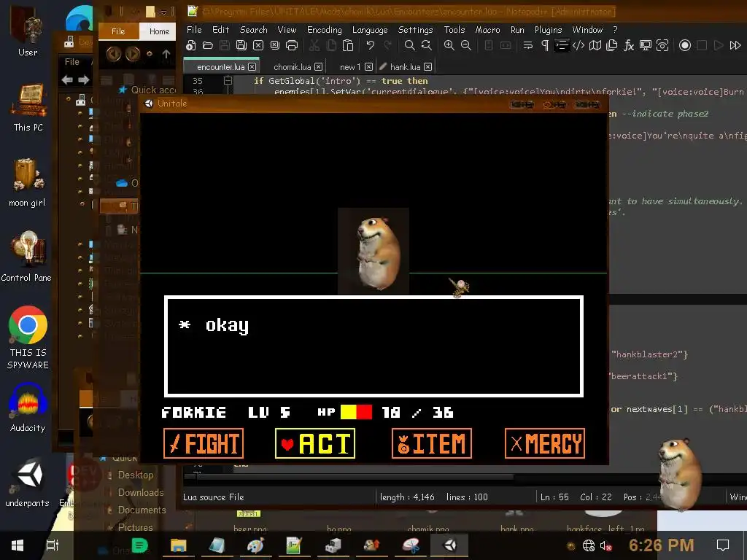Click the Undo arrow in Notepad++ toolbar
This screenshot has height=560, width=747.
click(370, 45)
